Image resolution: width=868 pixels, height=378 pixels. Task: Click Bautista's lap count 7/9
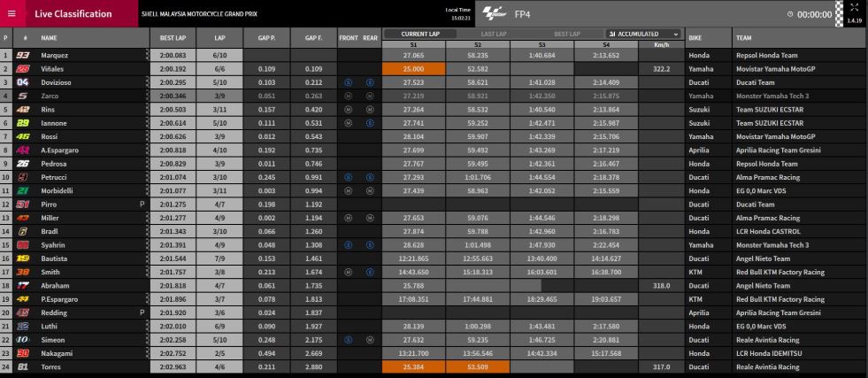point(219,258)
